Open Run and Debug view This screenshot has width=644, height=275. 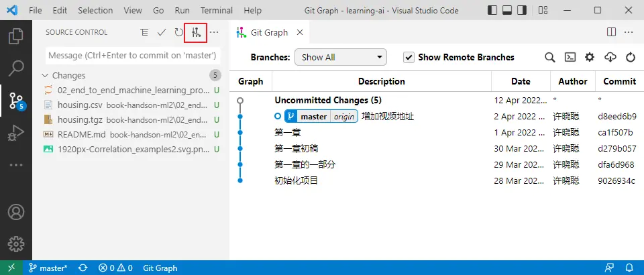16,133
